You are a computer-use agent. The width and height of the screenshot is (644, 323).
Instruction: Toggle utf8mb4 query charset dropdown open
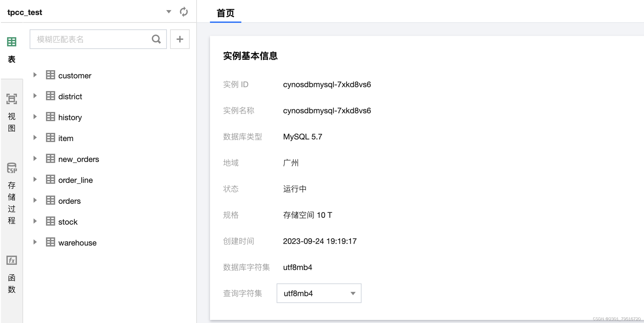(353, 293)
